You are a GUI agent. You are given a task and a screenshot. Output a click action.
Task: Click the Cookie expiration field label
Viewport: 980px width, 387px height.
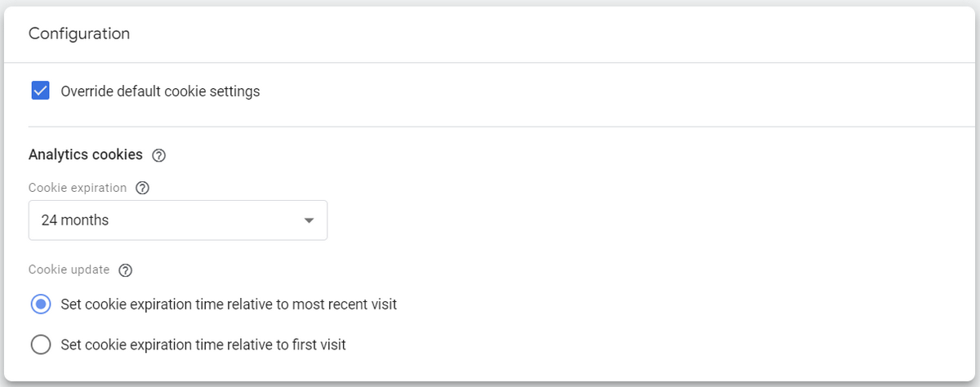pos(78,188)
